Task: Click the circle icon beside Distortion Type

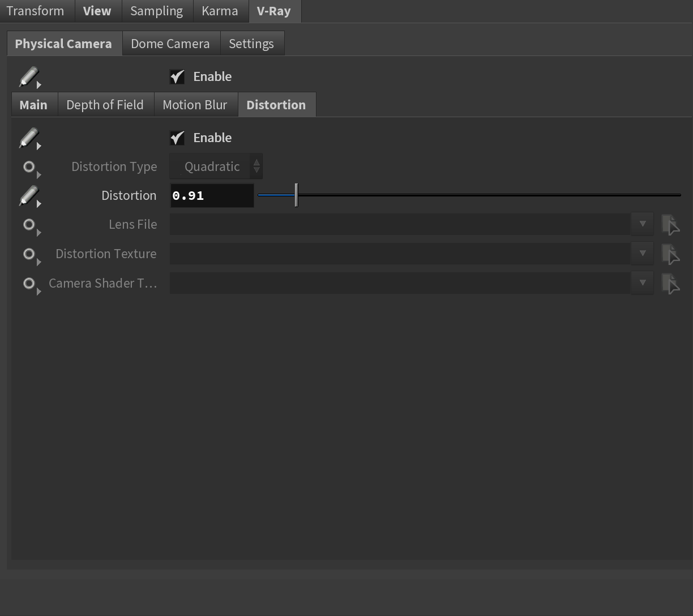Action: [x=29, y=167]
